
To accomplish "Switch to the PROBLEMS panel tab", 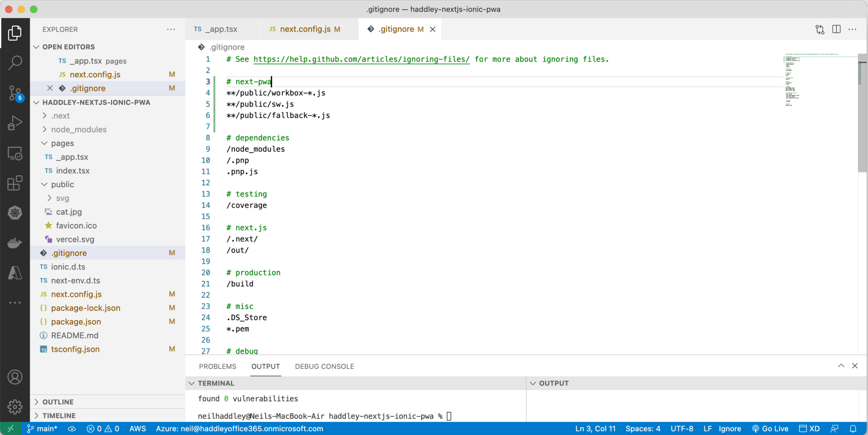I will tap(217, 366).
